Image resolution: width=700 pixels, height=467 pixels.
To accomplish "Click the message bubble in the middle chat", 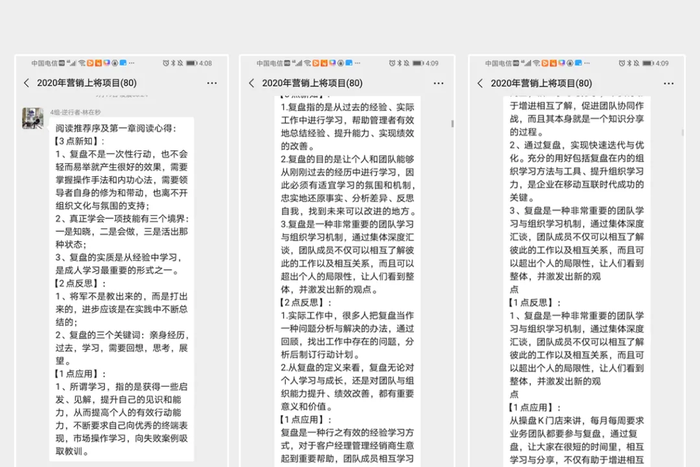I will tap(349, 280).
